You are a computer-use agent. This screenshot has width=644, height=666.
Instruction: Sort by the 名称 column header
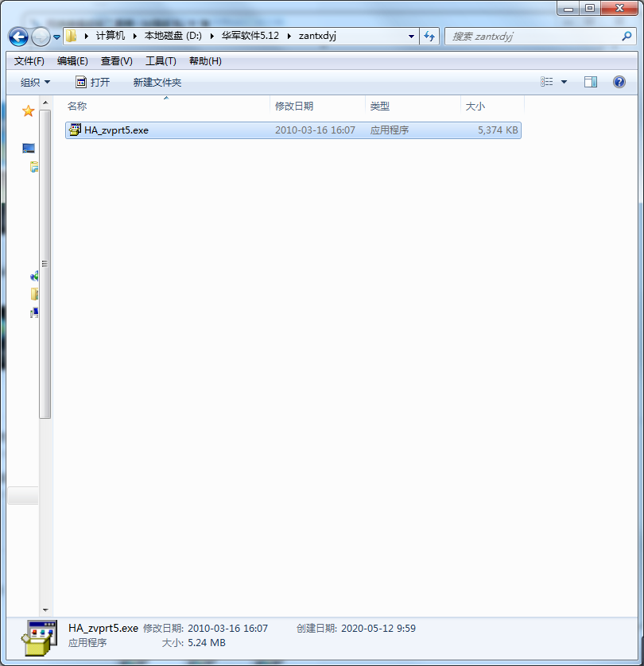pyautogui.click(x=168, y=106)
